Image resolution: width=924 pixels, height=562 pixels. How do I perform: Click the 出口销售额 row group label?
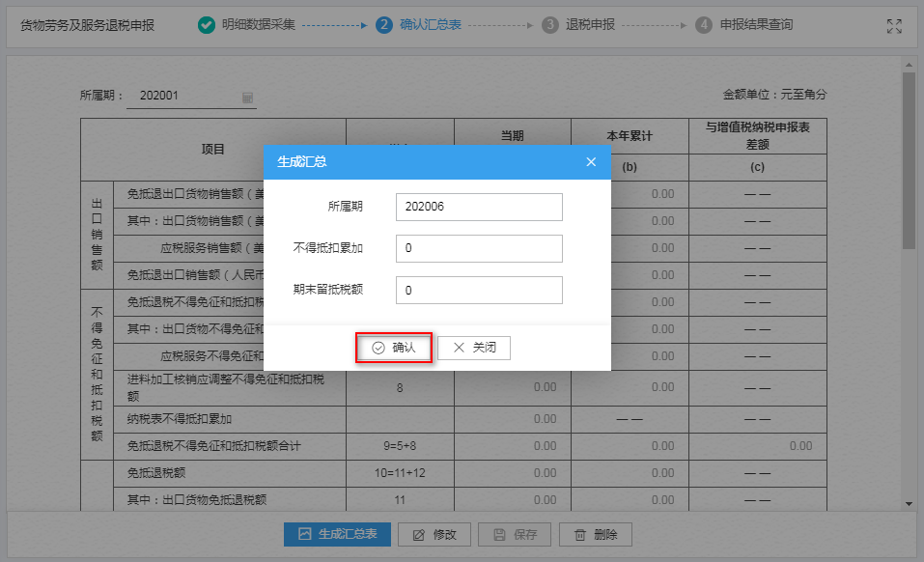97,235
